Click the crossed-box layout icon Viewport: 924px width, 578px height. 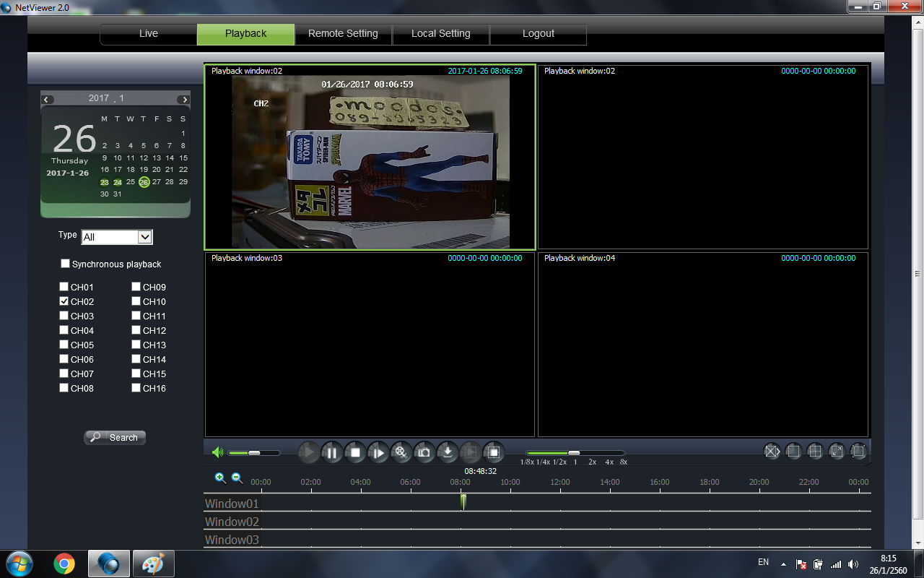pos(772,452)
